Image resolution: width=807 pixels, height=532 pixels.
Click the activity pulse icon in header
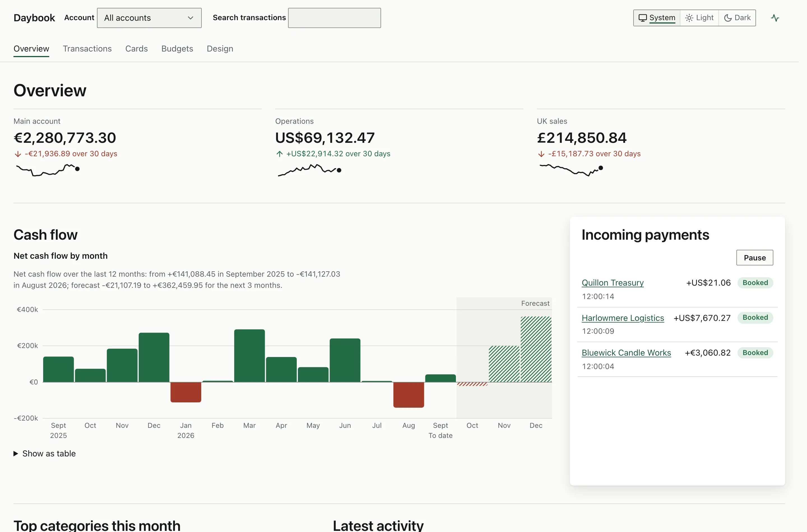[775, 18]
